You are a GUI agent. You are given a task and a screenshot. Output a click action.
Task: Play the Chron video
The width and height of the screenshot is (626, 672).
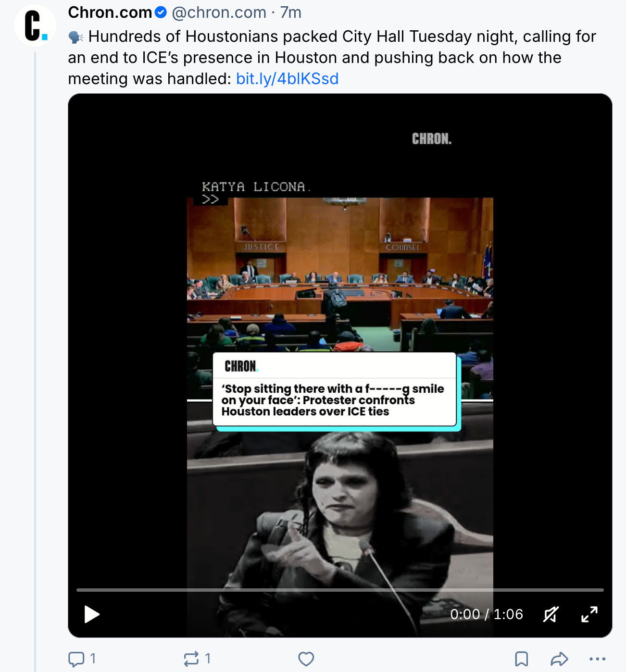[x=91, y=614]
